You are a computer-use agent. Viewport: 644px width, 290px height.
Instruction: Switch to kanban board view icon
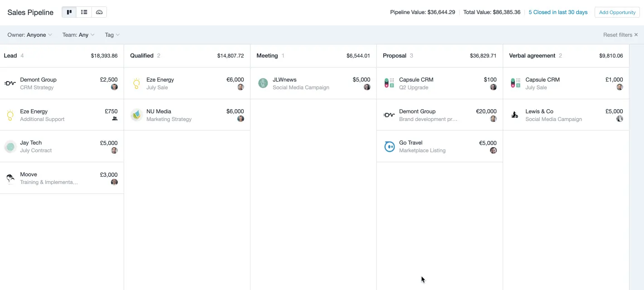click(x=69, y=12)
